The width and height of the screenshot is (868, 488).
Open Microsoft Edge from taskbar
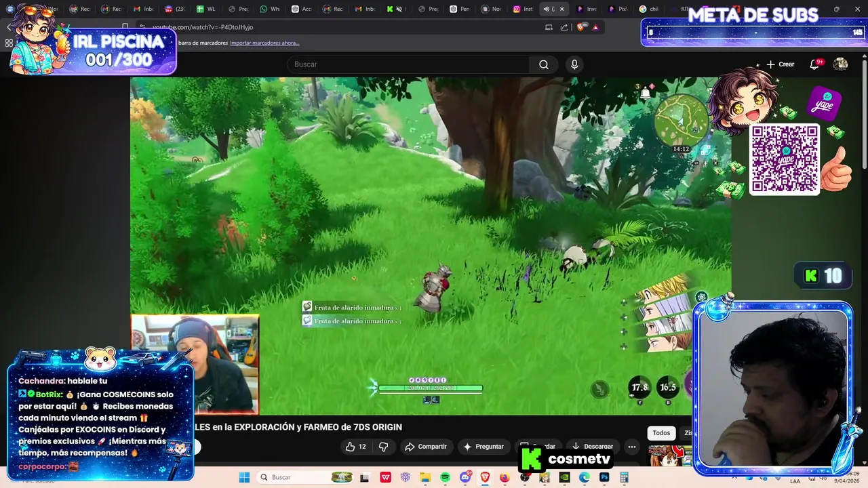tap(584, 477)
